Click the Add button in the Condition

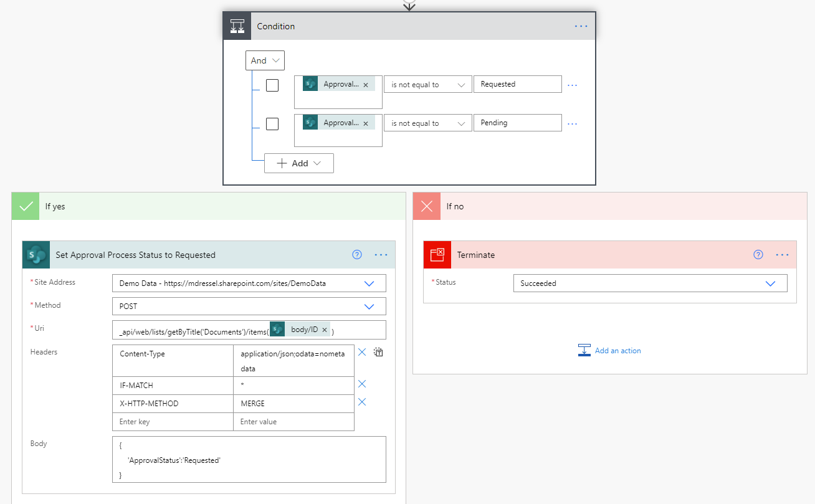click(x=299, y=163)
